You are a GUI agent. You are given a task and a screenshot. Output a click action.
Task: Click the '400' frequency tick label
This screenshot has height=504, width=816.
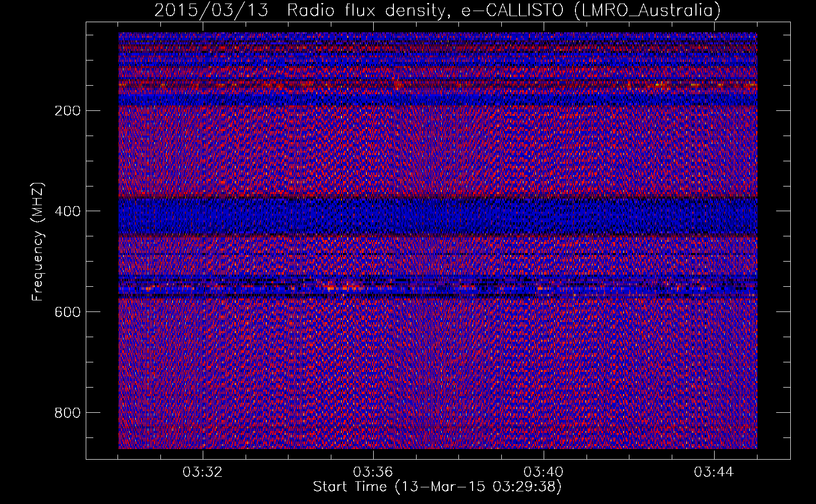67,211
